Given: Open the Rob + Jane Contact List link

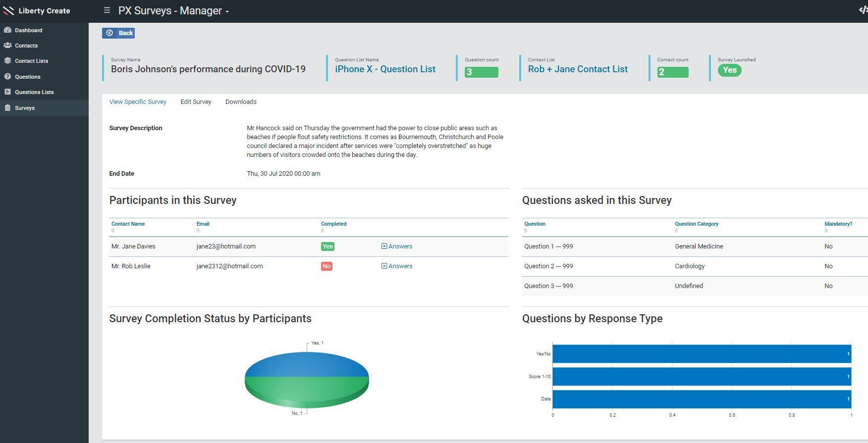Looking at the screenshot, I should click(578, 69).
